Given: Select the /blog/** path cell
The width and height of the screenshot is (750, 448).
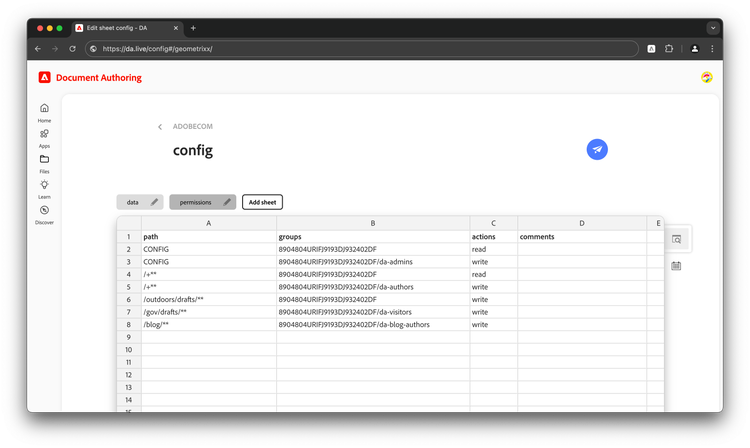Looking at the screenshot, I should tap(208, 325).
